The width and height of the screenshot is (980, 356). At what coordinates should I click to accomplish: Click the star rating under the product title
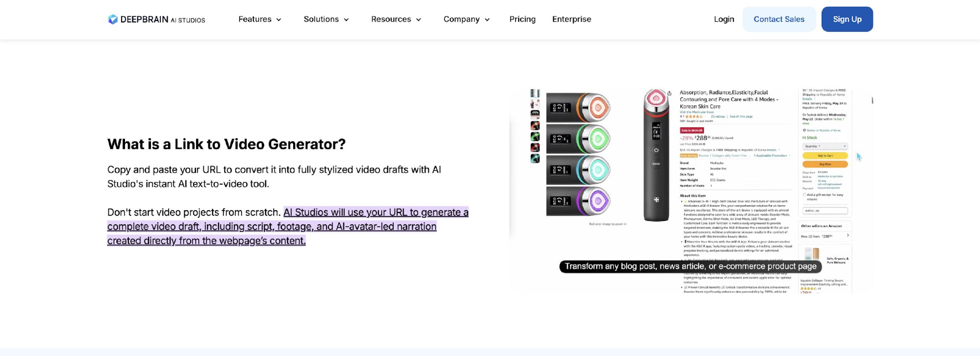pyautogui.click(x=693, y=117)
